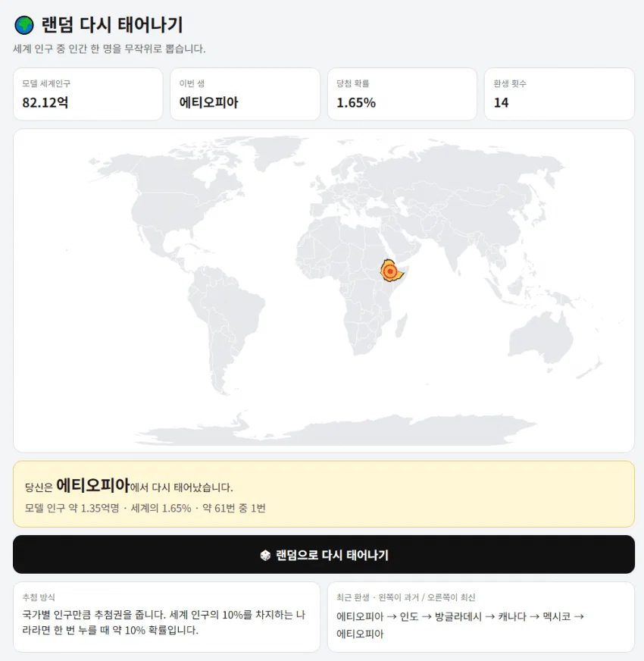Click the 랜덤 다시 태어나기 page heading
This screenshot has height=661, width=644.
112,25
